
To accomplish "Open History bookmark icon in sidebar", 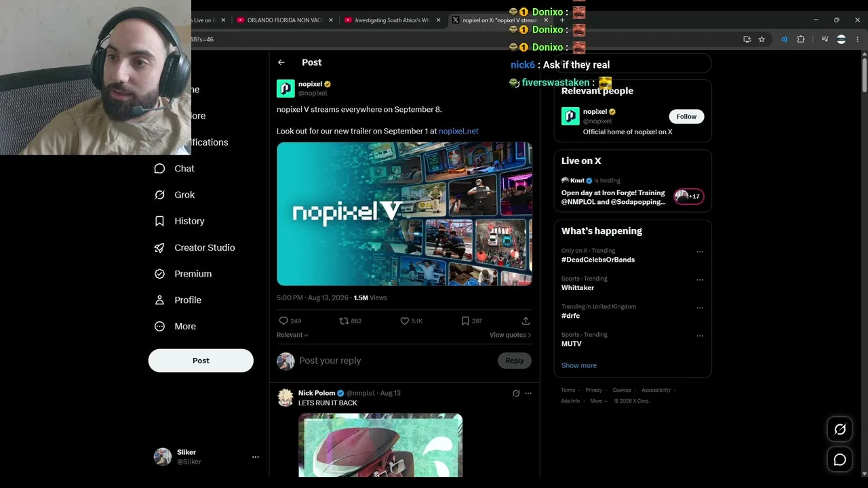I will click(159, 221).
